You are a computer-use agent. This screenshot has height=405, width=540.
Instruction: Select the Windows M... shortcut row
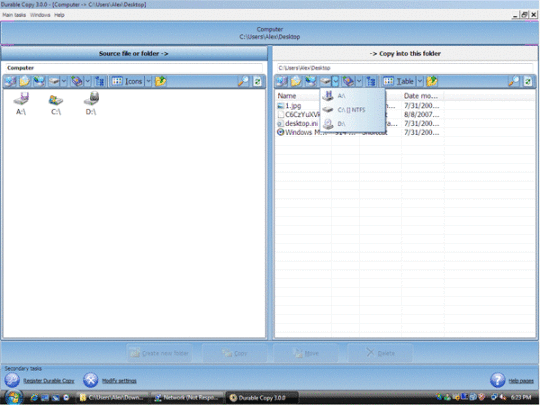358,132
